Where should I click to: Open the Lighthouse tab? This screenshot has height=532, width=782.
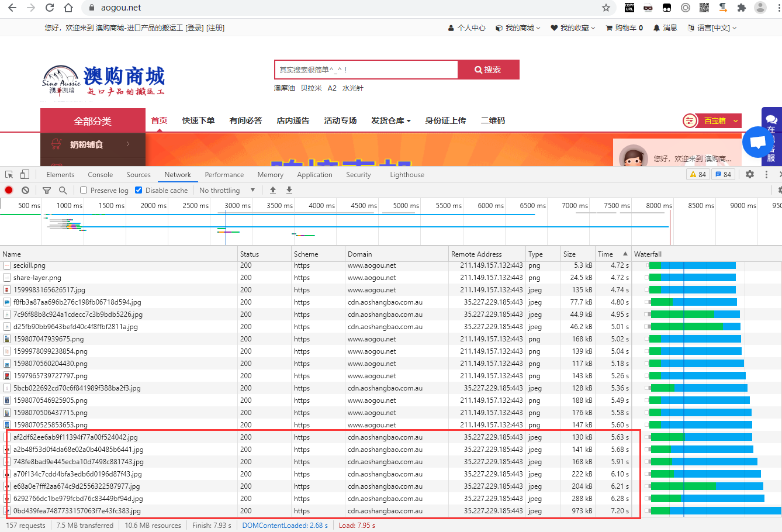tap(407, 174)
